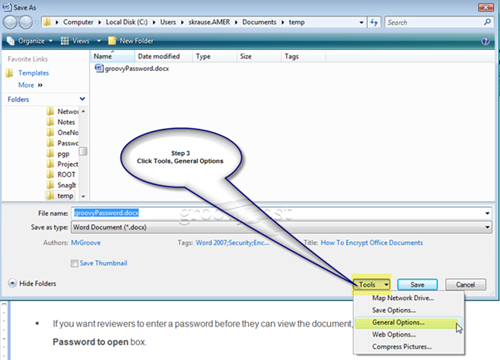Image resolution: width=500 pixels, height=360 pixels.
Task: Click the New Folder button label
Action: coord(136,41)
